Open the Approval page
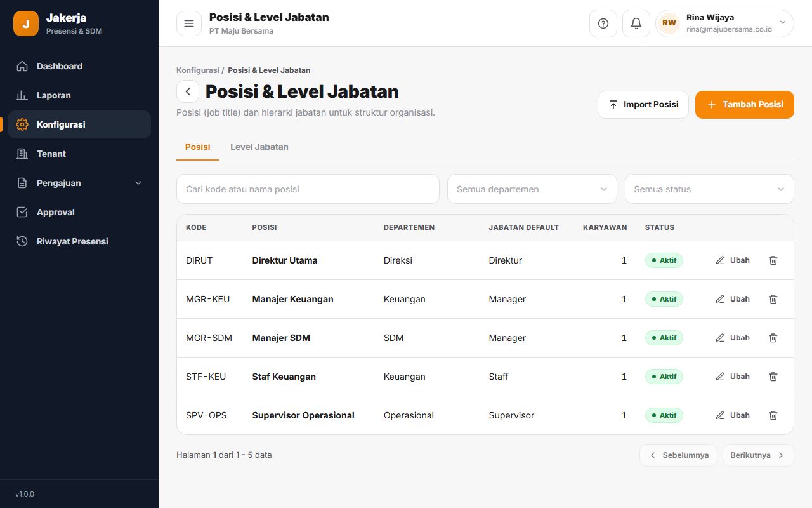This screenshot has width=812, height=508. point(79,212)
